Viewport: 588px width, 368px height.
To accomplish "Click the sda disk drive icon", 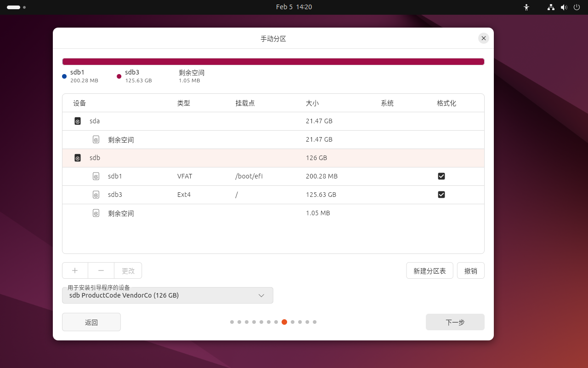I will click(x=78, y=121).
